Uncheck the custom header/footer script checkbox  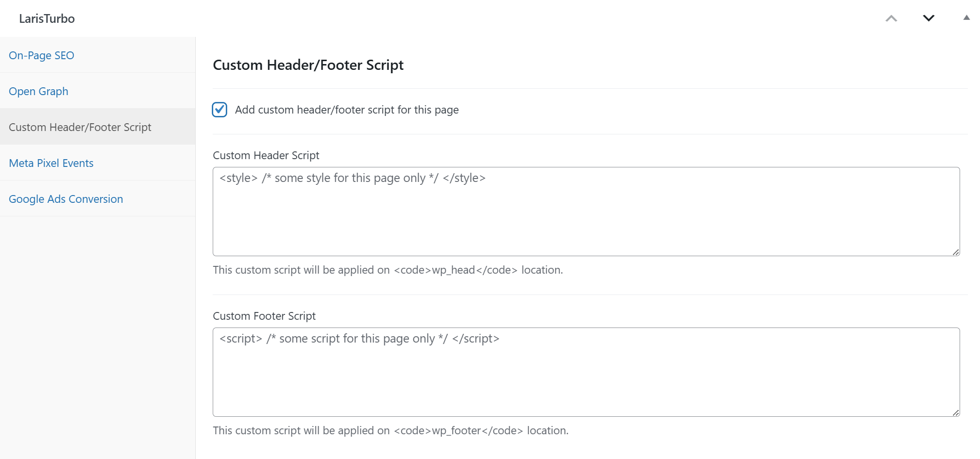[x=220, y=110]
